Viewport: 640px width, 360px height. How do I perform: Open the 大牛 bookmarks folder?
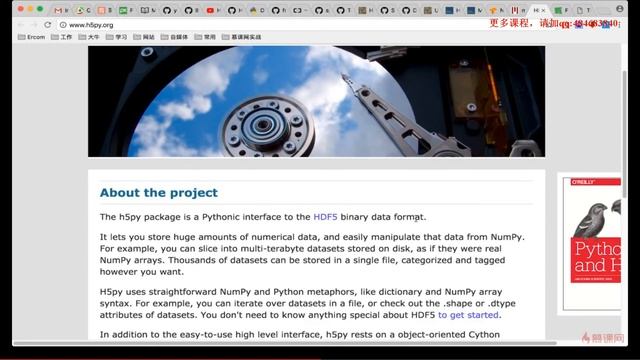click(89, 37)
